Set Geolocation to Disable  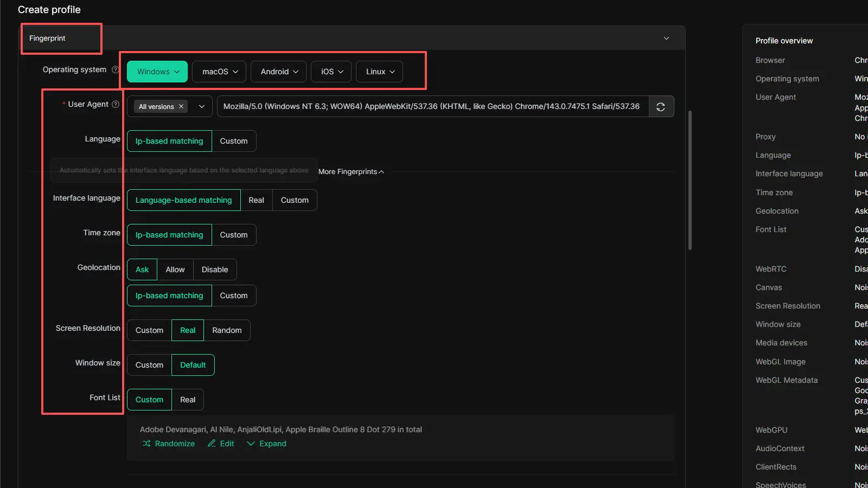click(215, 269)
